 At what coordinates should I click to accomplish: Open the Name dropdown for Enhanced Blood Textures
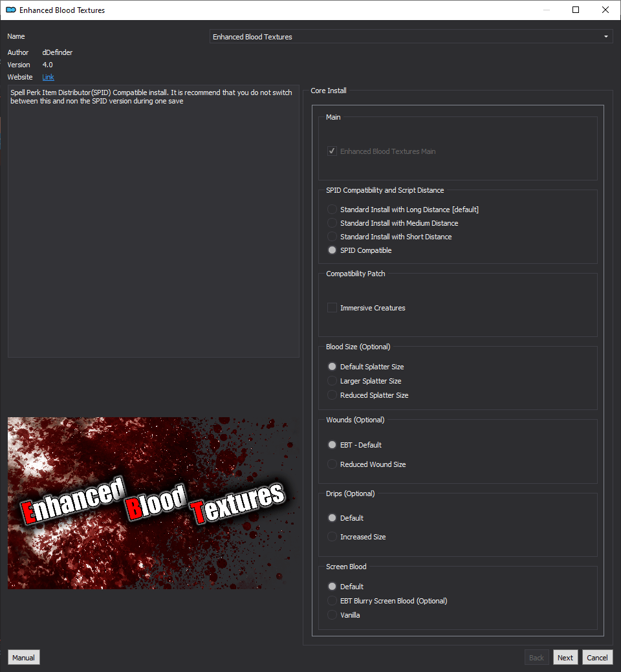point(411,37)
